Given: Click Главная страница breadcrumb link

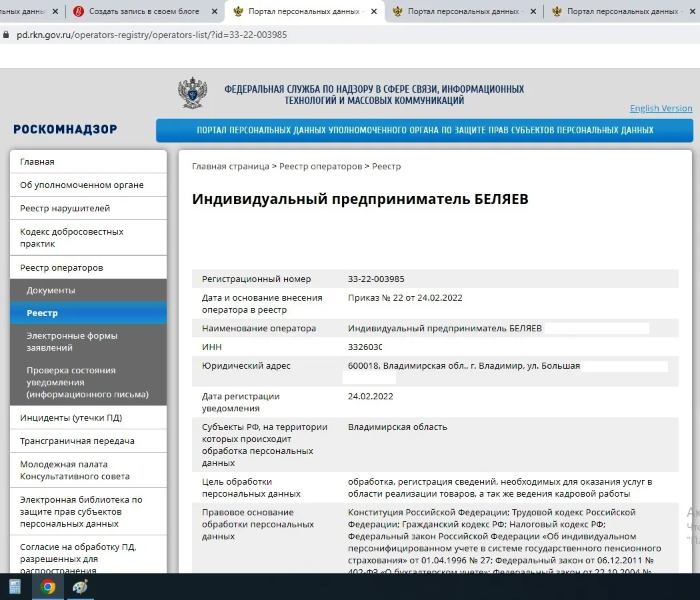Looking at the screenshot, I should 231,167.
